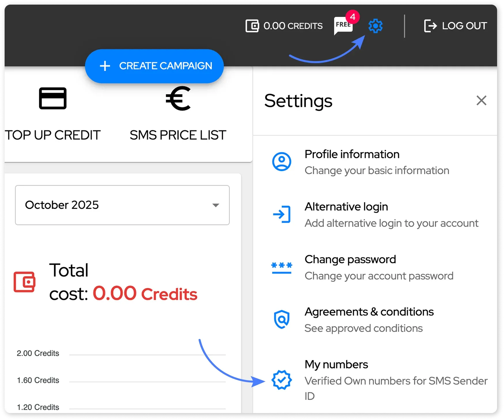Click the Change password asterisks icon
Image resolution: width=504 pixels, height=420 pixels.
[x=282, y=267]
